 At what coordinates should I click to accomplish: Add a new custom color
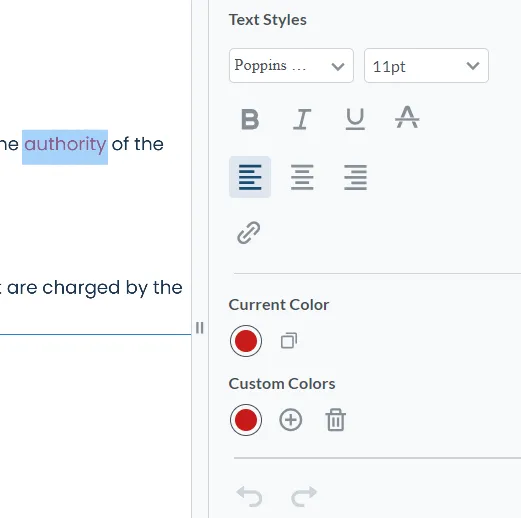tap(291, 420)
